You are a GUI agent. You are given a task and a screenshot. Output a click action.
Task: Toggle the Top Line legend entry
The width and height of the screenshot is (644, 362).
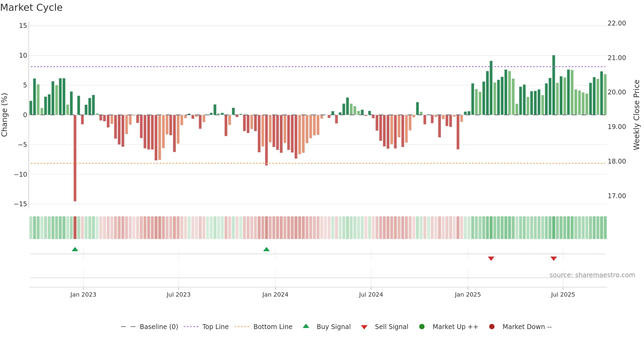tap(206, 327)
